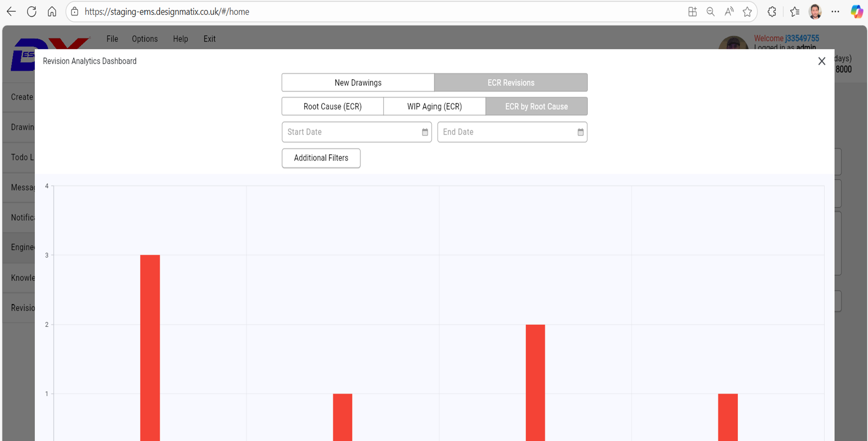Click the browser back arrow
The image size is (868, 441).
pyautogui.click(x=11, y=12)
